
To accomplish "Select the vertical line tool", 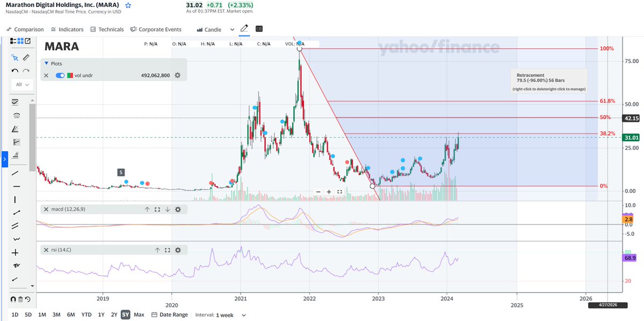I will click(x=15, y=199).
